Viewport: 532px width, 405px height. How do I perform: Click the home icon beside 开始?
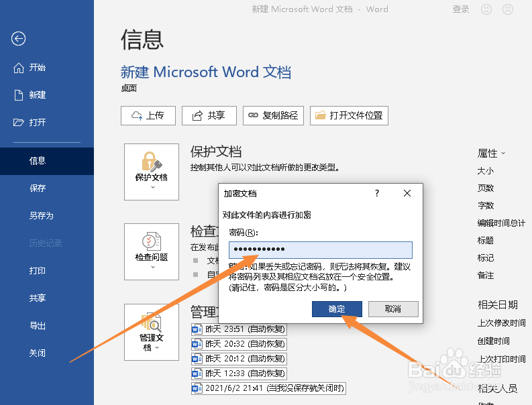pyautogui.click(x=19, y=68)
